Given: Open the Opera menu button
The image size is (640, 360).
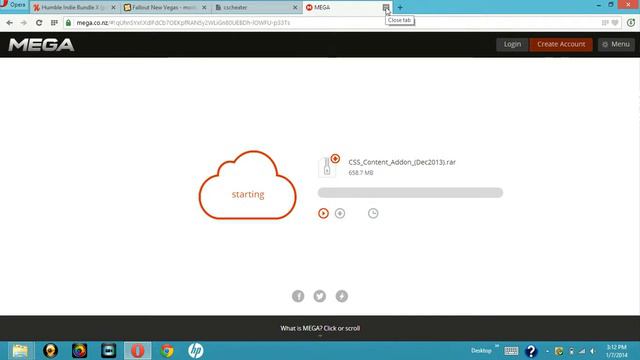Looking at the screenshot, I should coord(14,5).
